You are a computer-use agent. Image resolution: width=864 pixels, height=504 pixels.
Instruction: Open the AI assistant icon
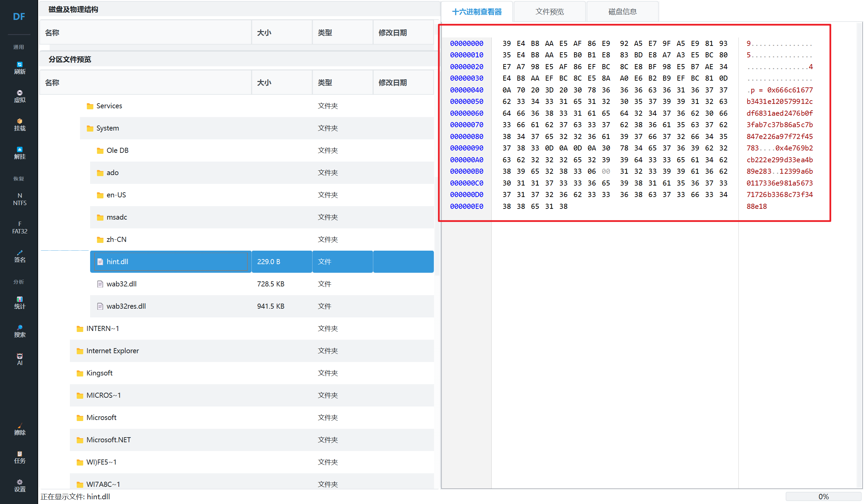[x=20, y=359]
